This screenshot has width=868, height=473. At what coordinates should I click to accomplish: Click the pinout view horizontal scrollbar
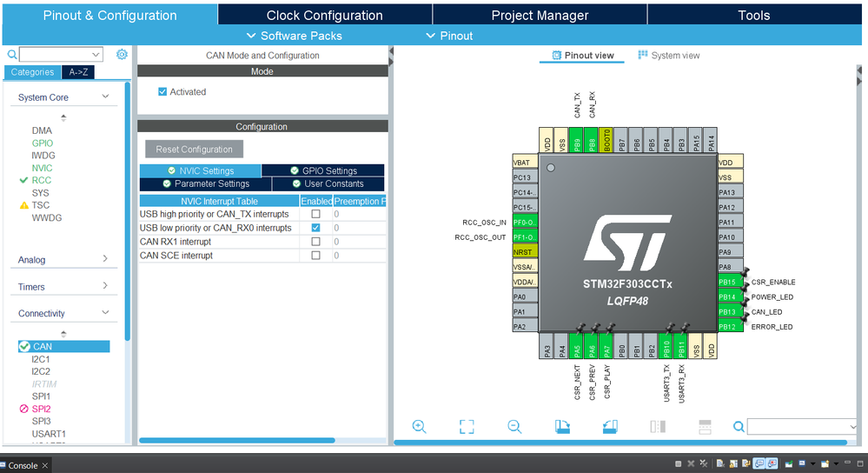tap(620, 443)
